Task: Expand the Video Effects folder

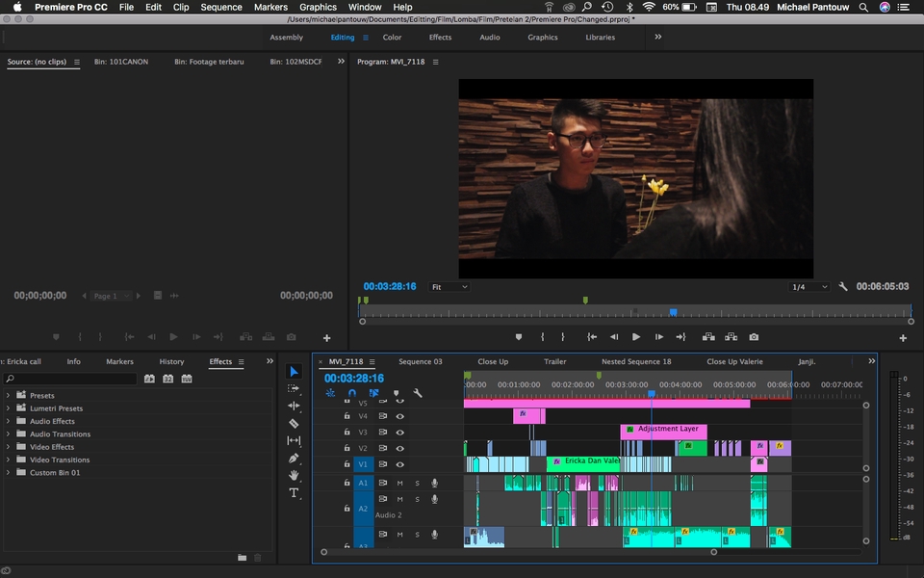Action: click(x=9, y=447)
